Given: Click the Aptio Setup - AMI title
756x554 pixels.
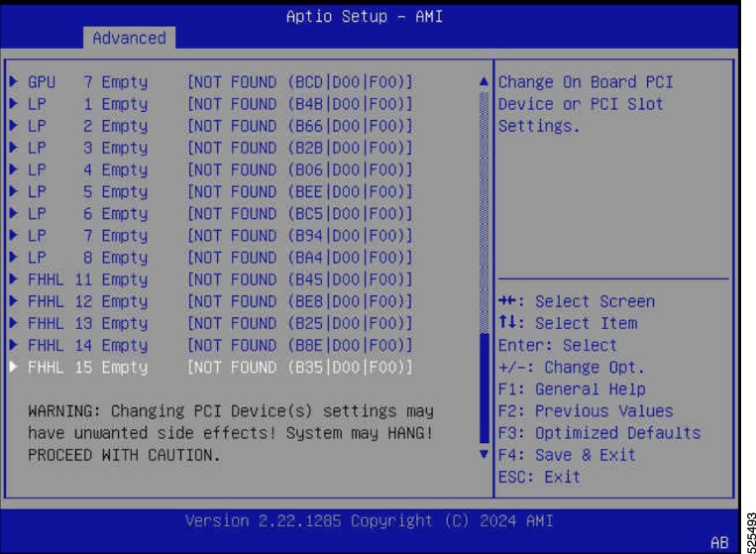Looking at the screenshot, I should [x=365, y=17].
